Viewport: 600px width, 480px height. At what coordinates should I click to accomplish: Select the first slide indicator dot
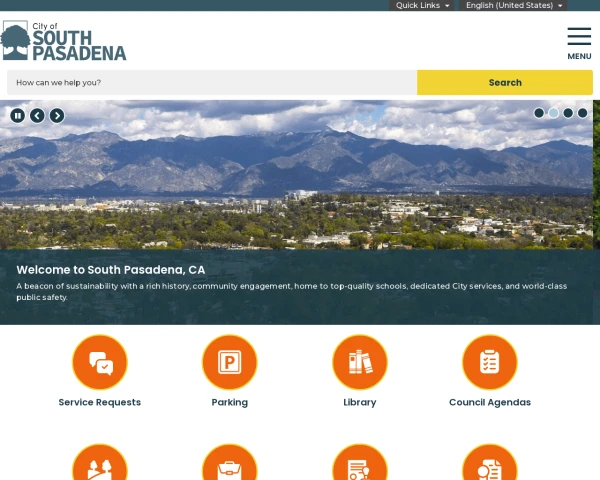point(539,113)
